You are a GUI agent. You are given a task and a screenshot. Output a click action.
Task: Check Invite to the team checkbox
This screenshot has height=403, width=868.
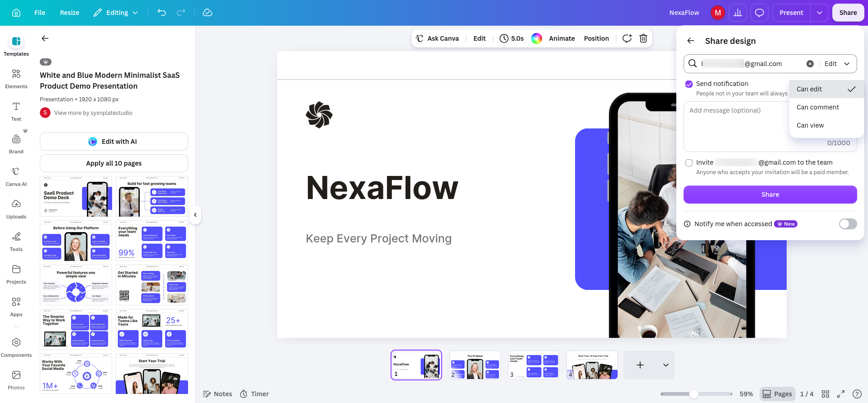[689, 163]
